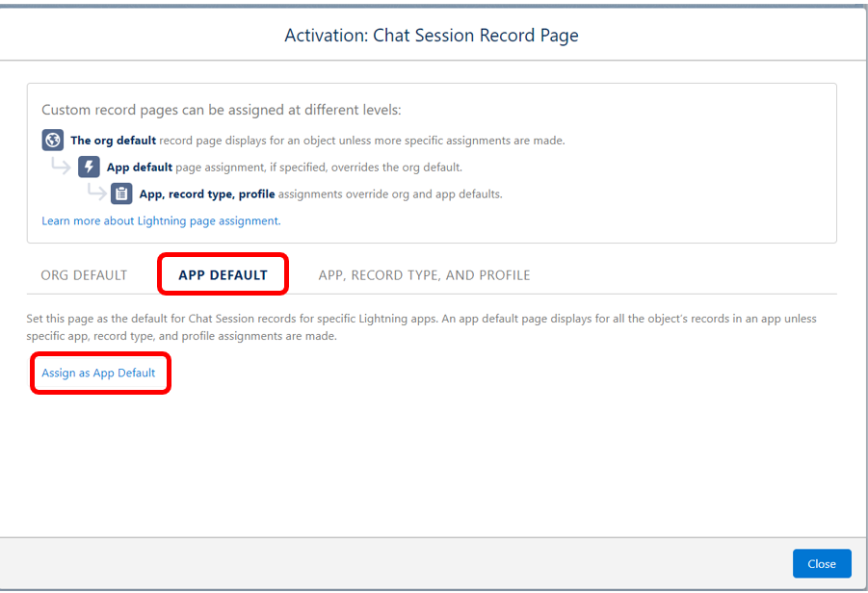Open the APP, RECORD TYPE, AND PROFILE tab
Viewport: 868px width, 593px height.
click(424, 275)
